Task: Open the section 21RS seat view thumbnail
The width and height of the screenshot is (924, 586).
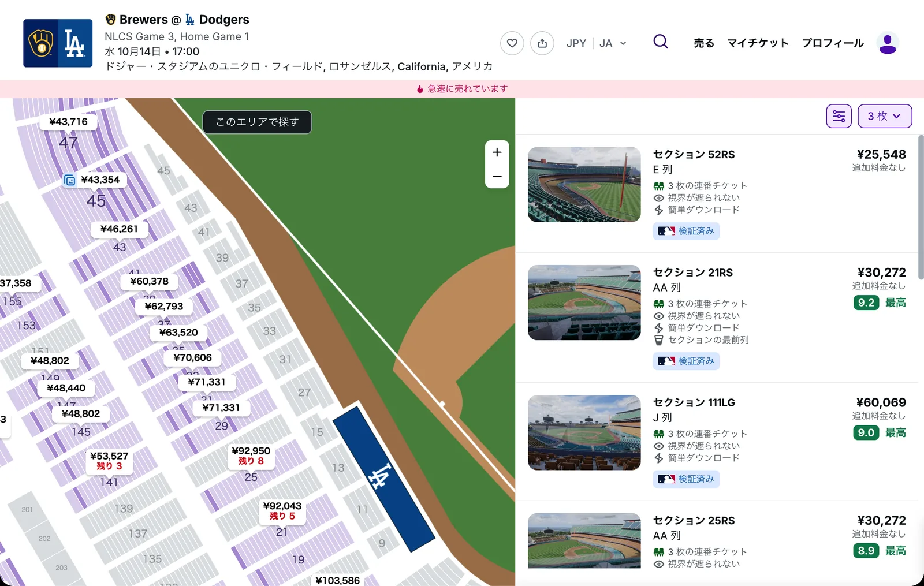Action: pos(584,303)
